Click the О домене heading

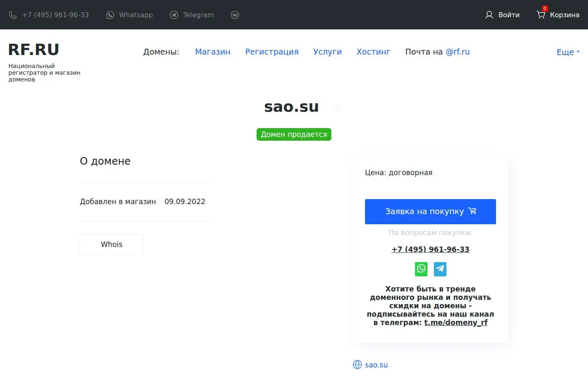105,161
